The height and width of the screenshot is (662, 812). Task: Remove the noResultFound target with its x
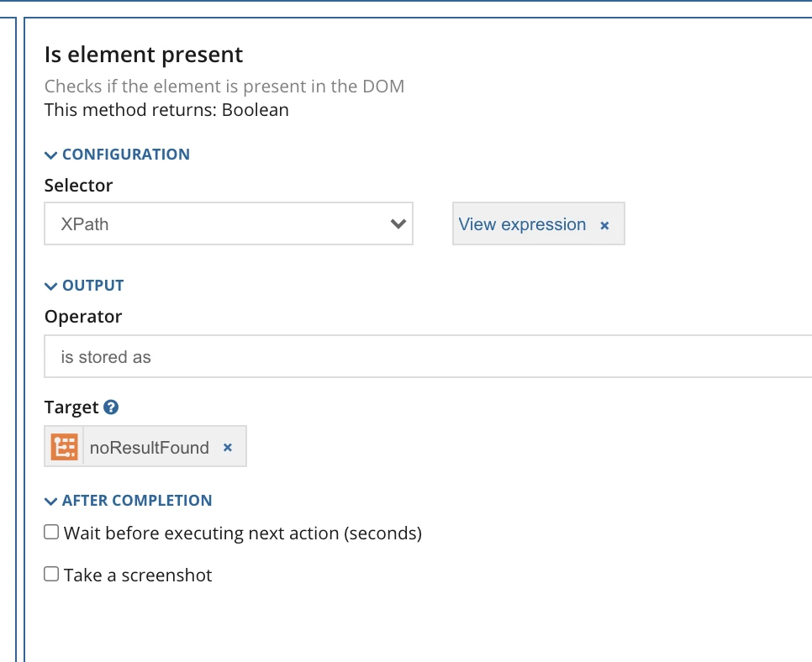[227, 447]
